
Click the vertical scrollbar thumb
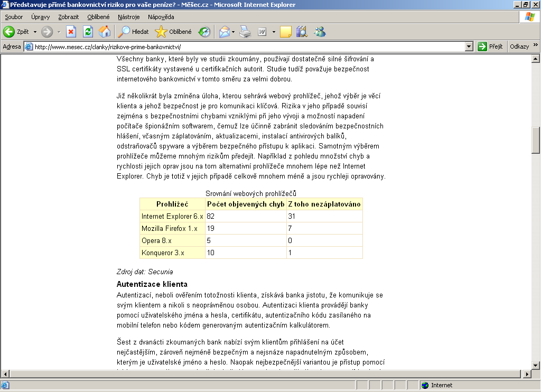[536, 141]
